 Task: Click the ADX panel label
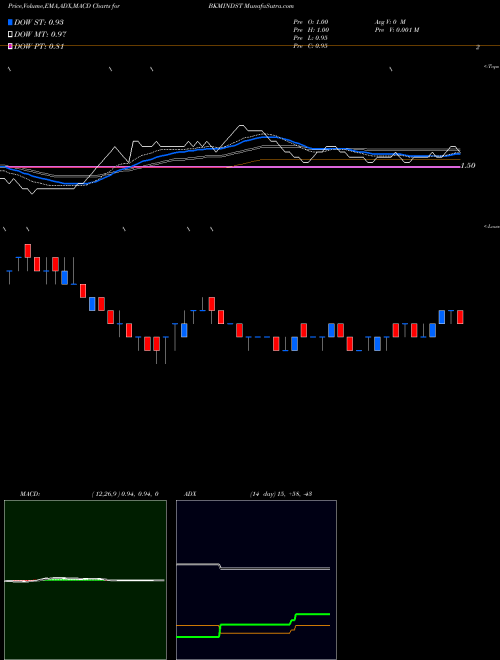[190, 494]
